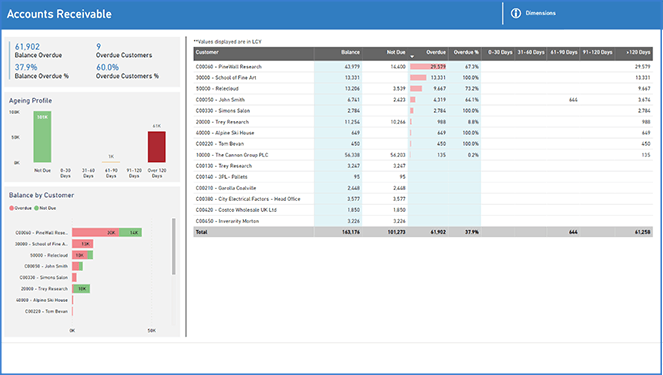This screenshot has height=375, width=663.
Task: Select the C00060 - PineWall Research row
Action: pos(423,67)
